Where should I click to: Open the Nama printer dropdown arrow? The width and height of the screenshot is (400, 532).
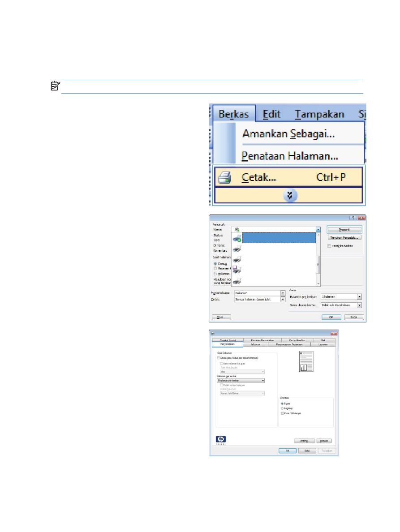click(318, 230)
